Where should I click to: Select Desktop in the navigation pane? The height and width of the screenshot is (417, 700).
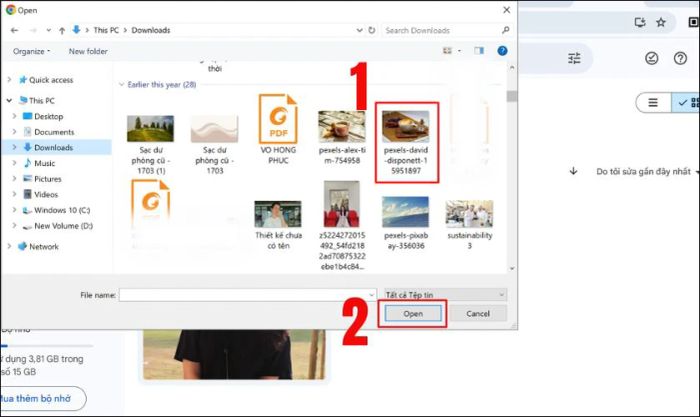pos(48,116)
